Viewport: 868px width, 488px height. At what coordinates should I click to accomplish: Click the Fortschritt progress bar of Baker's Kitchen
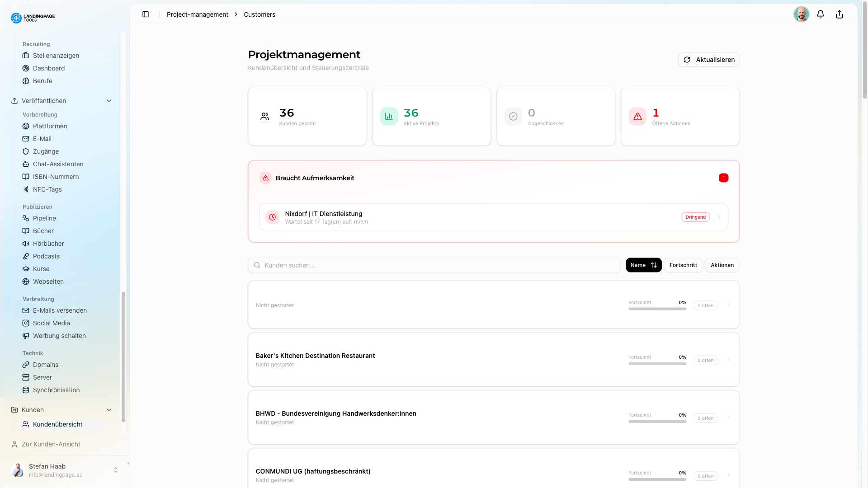tap(657, 364)
